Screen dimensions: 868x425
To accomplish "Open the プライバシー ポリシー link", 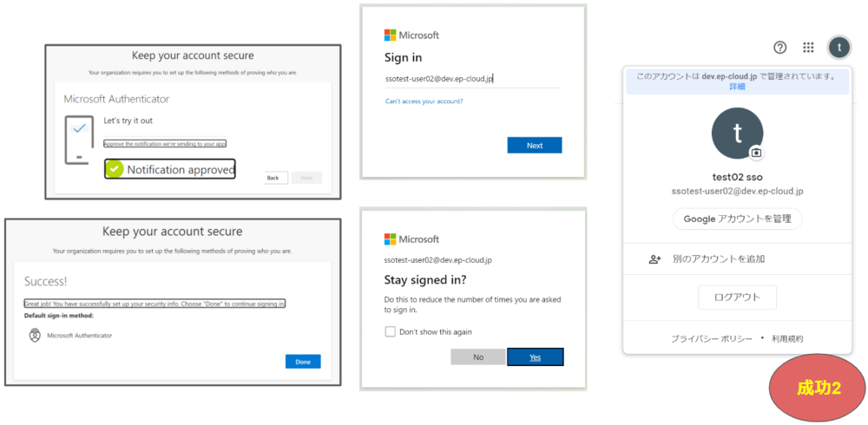I will 711,338.
